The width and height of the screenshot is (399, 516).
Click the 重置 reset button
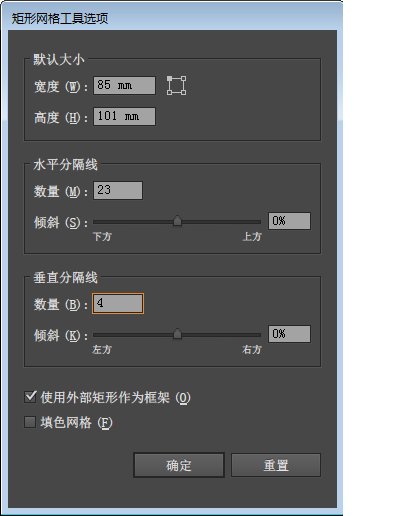coord(276,465)
